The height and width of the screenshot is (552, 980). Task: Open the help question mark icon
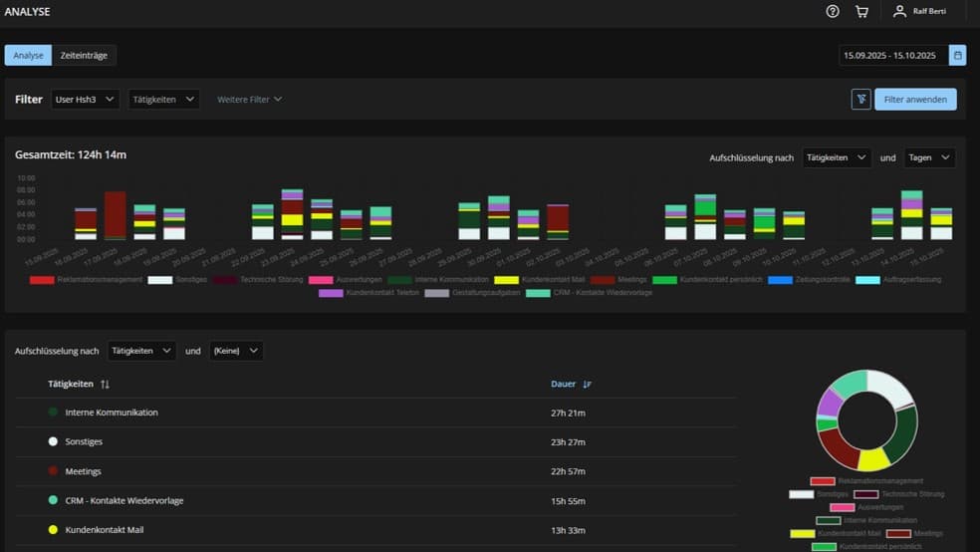[833, 12]
